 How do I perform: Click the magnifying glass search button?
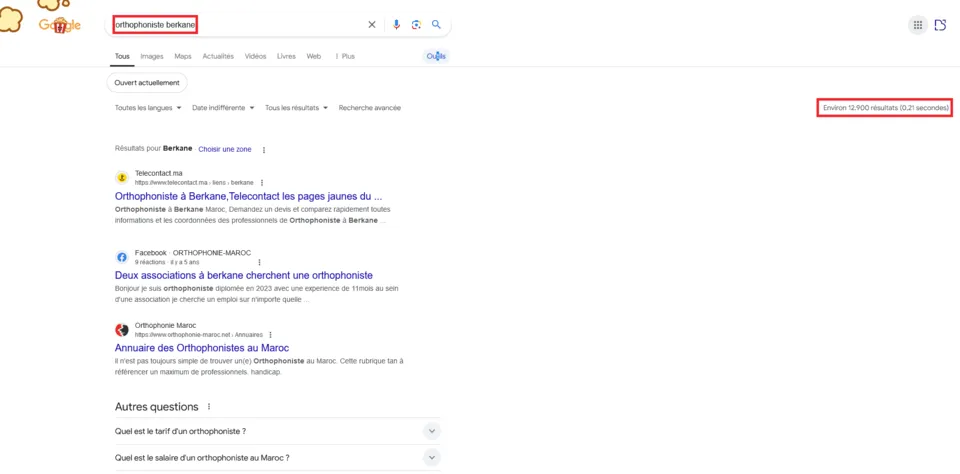tap(437, 24)
